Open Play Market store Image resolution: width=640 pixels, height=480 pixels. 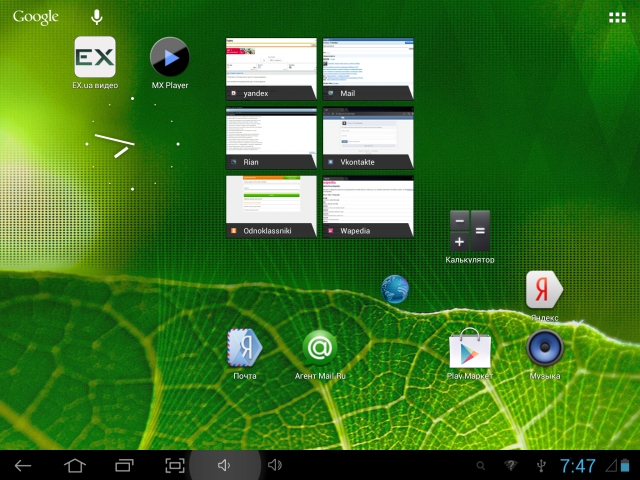pos(469,349)
